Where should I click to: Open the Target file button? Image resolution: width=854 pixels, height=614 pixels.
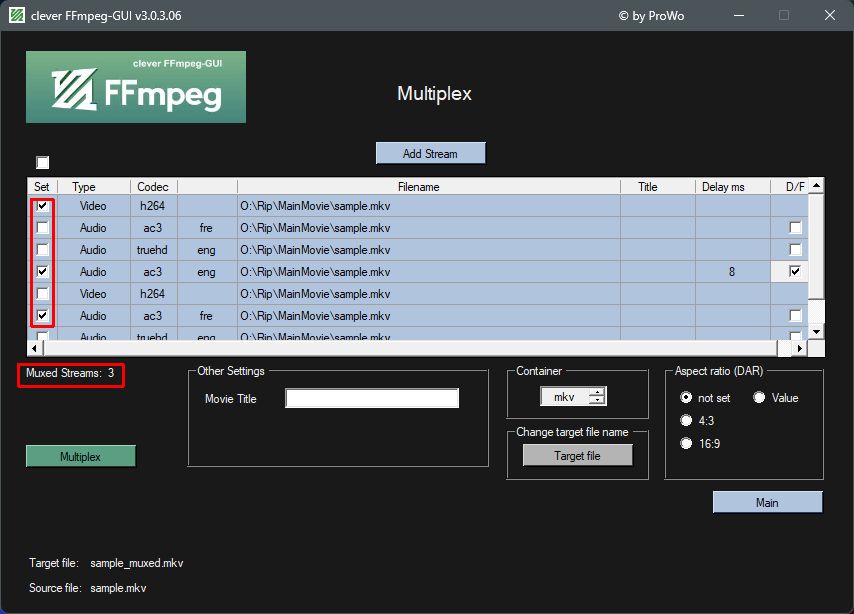click(577, 455)
